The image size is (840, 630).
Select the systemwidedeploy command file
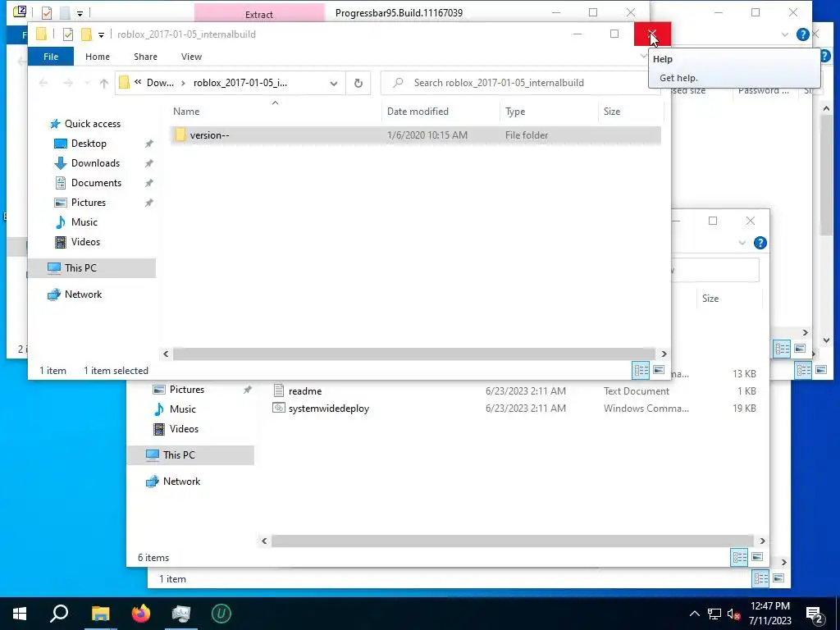coord(328,409)
